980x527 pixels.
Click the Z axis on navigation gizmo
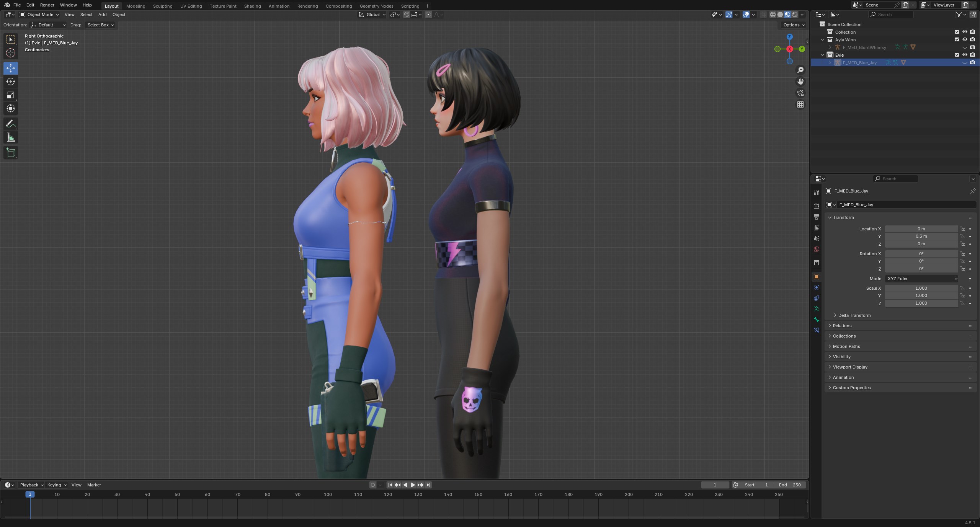point(789,37)
